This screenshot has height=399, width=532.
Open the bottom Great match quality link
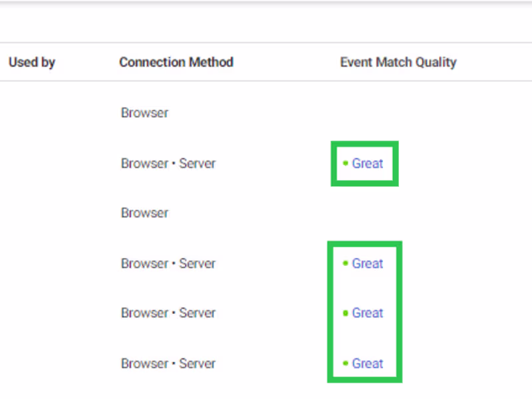coord(368,364)
